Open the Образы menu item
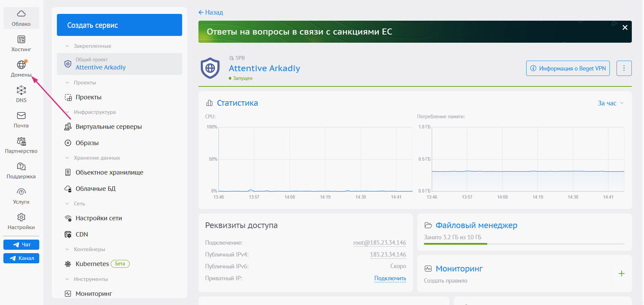Image resolution: width=644 pixels, height=305 pixels. coord(87,143)
